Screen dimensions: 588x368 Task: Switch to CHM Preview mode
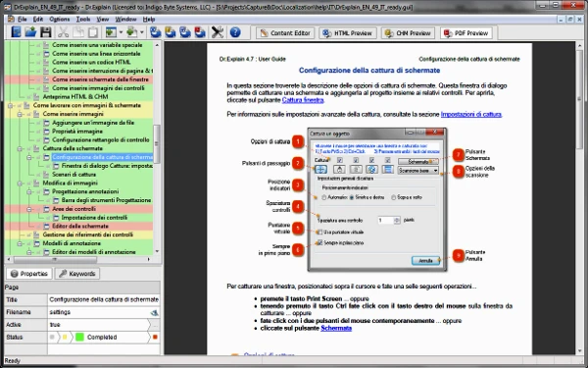pos(408,33)
